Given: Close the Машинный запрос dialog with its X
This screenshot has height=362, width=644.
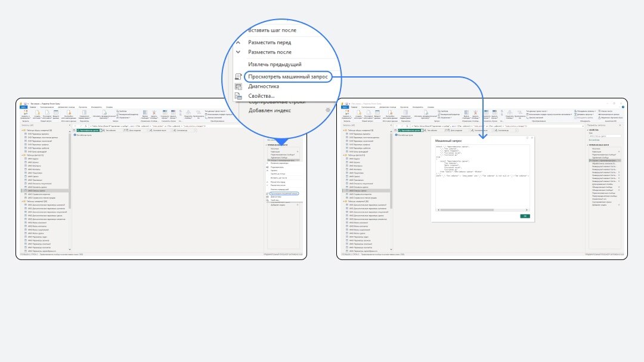Looking at the screenshot, I should 532,138.
